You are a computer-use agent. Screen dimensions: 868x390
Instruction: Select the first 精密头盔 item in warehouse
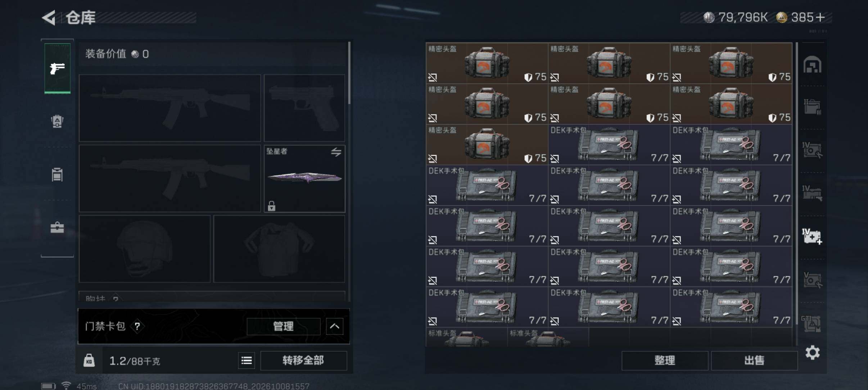click(487, 63)
